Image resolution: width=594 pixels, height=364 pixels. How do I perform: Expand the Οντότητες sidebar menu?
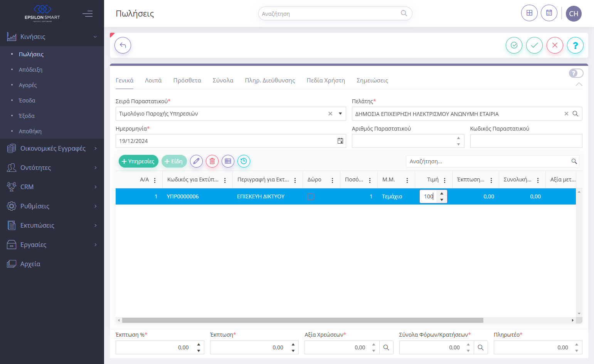(x=52, y=168)
